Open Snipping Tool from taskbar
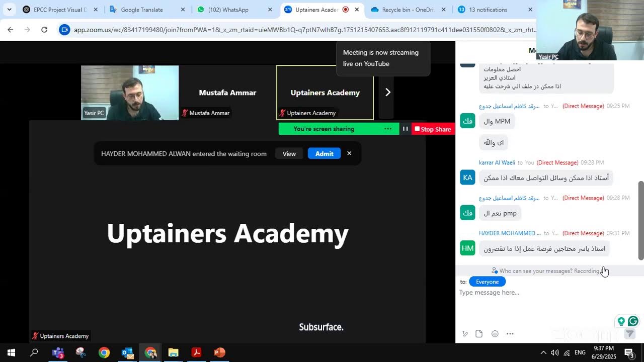The image size is (644, 362). (81, 352)
